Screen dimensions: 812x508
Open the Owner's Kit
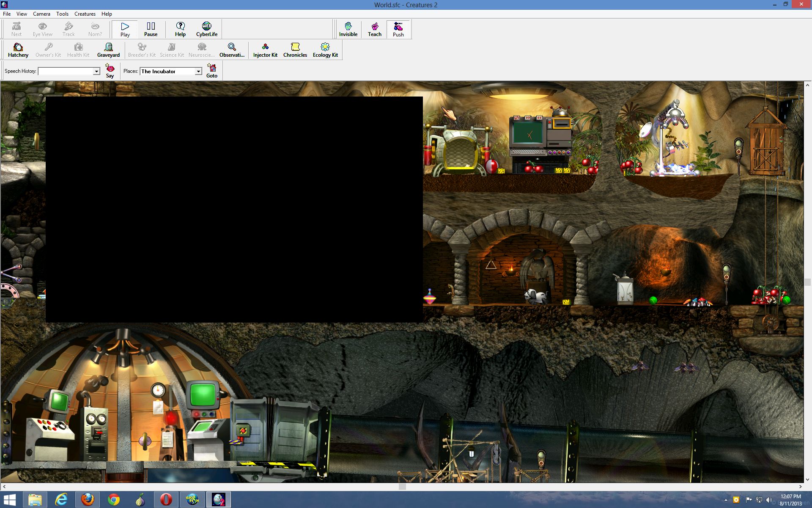(x=48, y=50)
